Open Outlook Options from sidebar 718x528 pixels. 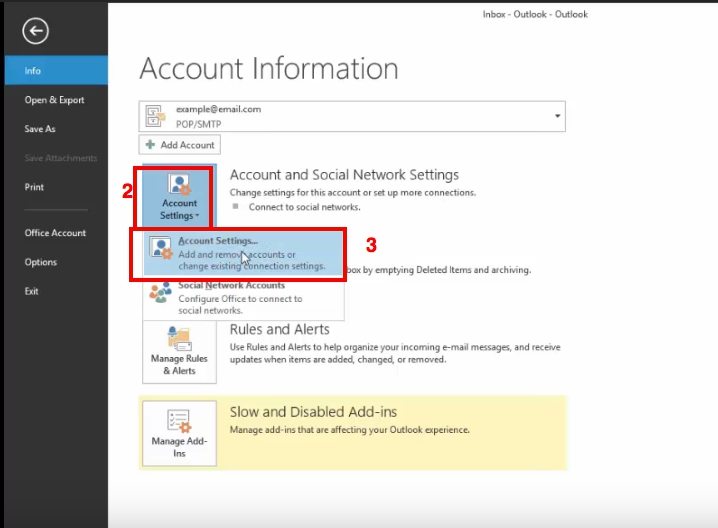coord(41,262)
